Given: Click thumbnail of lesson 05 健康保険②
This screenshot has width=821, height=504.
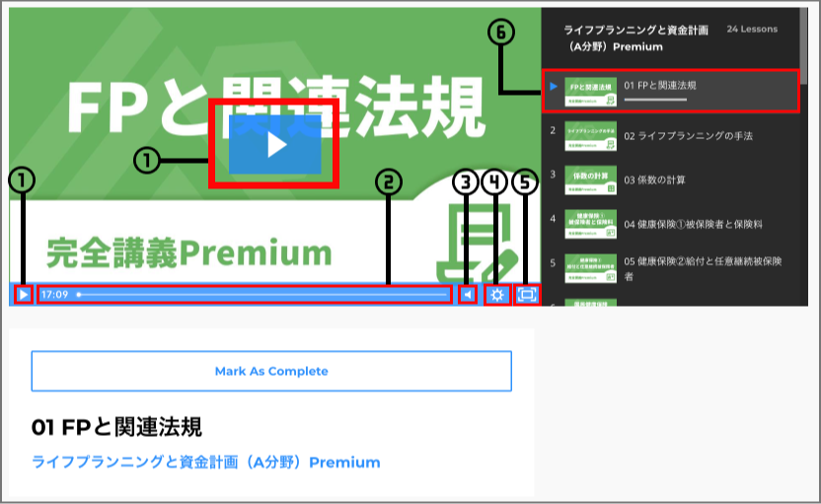Looking at the screenshot, I should click(591, 268).
